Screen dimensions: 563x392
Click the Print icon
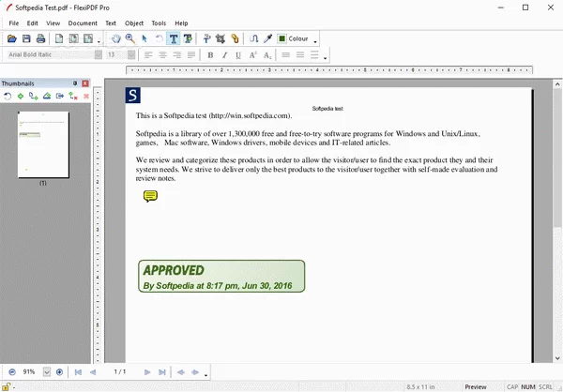[40, 39]
